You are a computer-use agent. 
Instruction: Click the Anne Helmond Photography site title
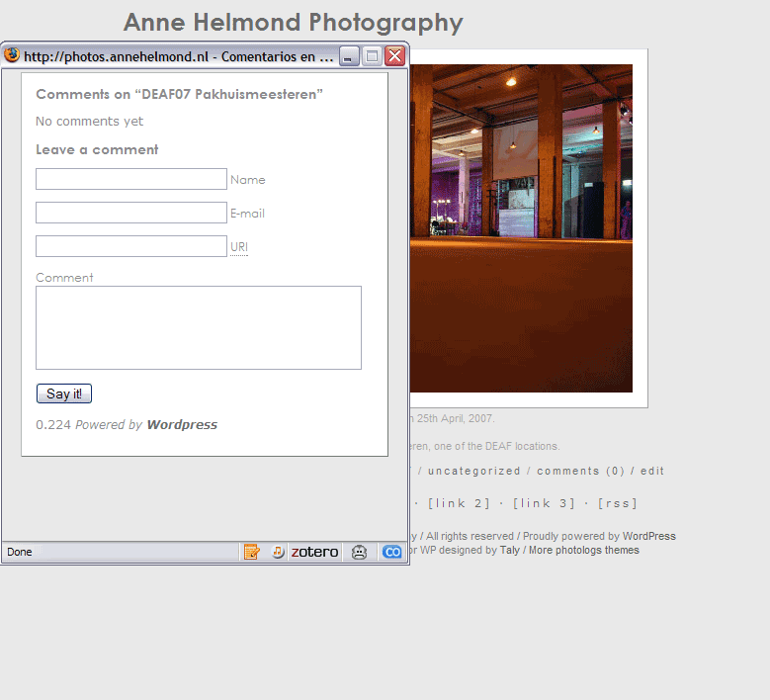(294, 22)
